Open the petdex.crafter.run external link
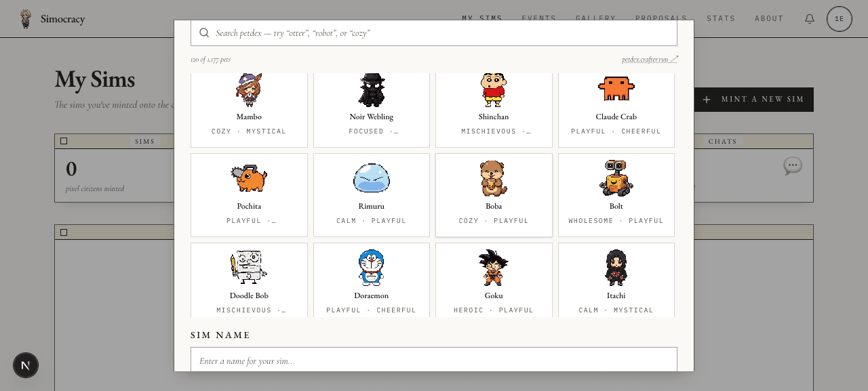 (x=650, y=60)
